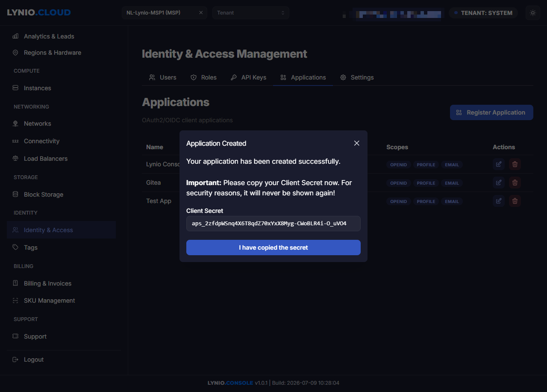
Task: Click the LYNIO.CONSOLE version footer text
Action: (x=273, y=383)
